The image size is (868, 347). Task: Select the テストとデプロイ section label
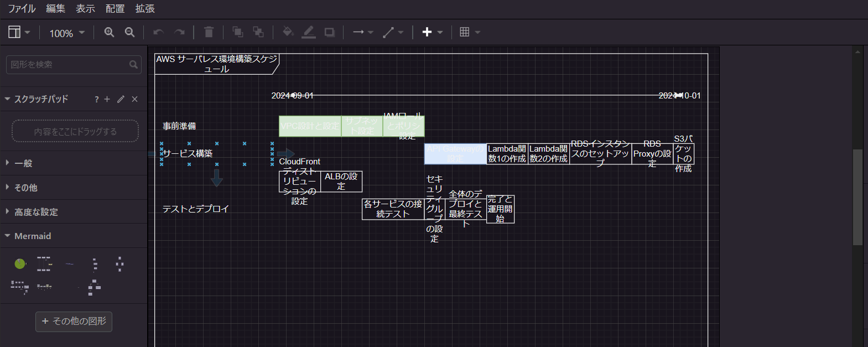(196, 209)
